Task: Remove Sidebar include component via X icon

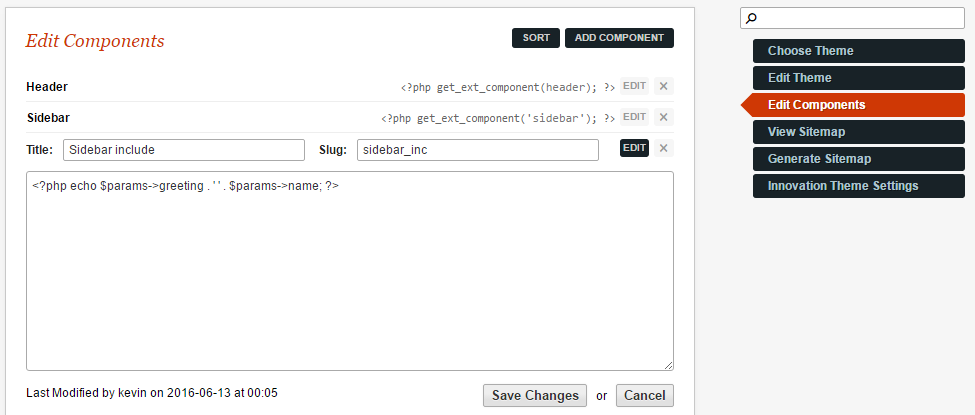Action: (663, 148)
